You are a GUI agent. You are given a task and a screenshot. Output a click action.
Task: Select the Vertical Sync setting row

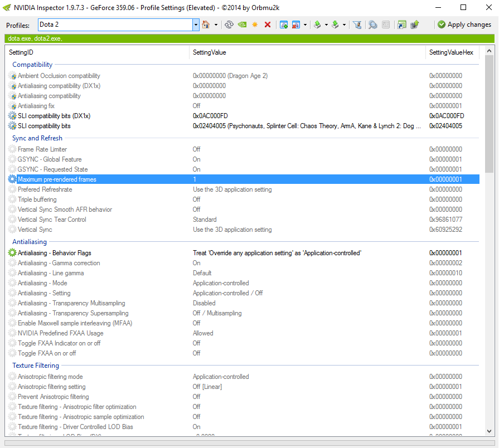35,230
